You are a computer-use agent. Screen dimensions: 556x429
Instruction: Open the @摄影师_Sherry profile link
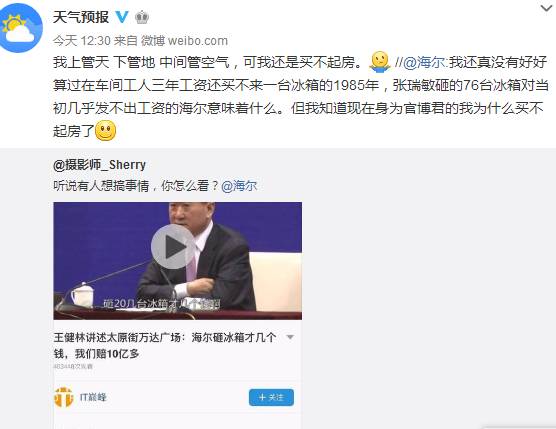(99, 165)
